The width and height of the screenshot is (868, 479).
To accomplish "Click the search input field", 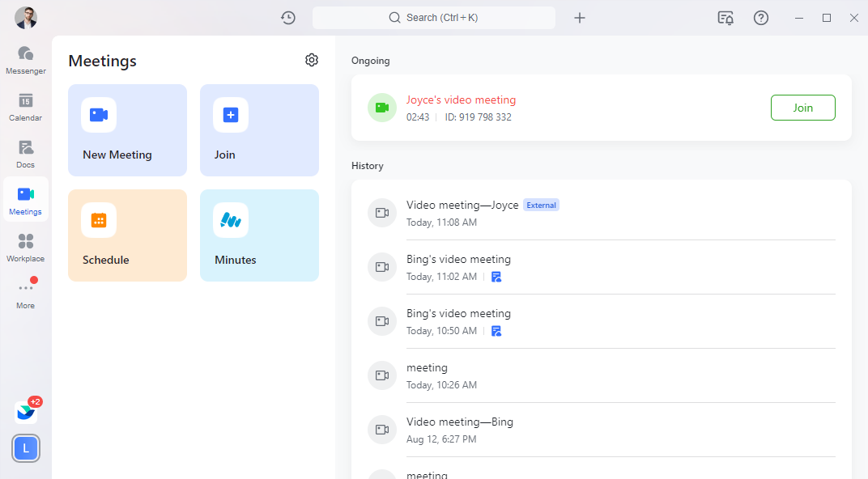I will [433, 18].
